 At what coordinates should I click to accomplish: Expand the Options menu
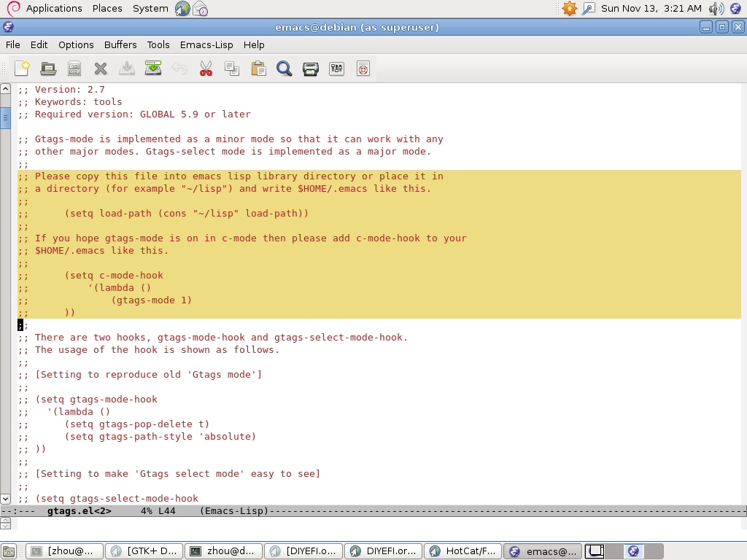76,44
